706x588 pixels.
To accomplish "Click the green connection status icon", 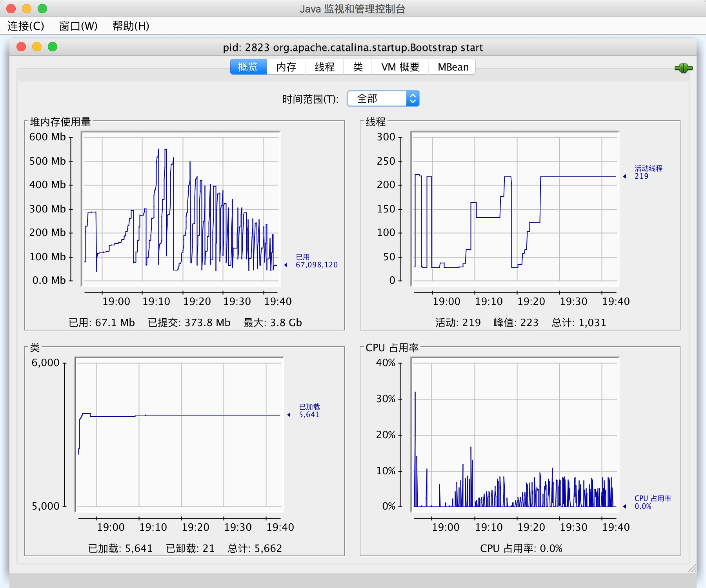I will [683, 68].
